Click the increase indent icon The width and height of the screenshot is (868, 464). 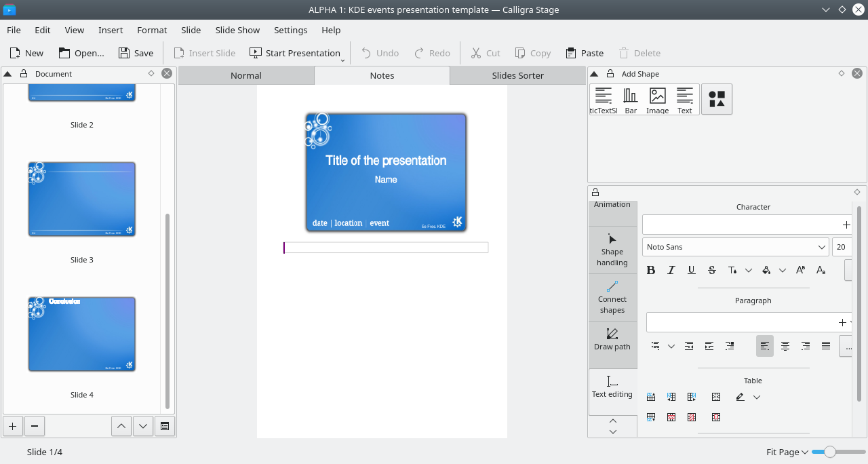(x=709, y=346)
